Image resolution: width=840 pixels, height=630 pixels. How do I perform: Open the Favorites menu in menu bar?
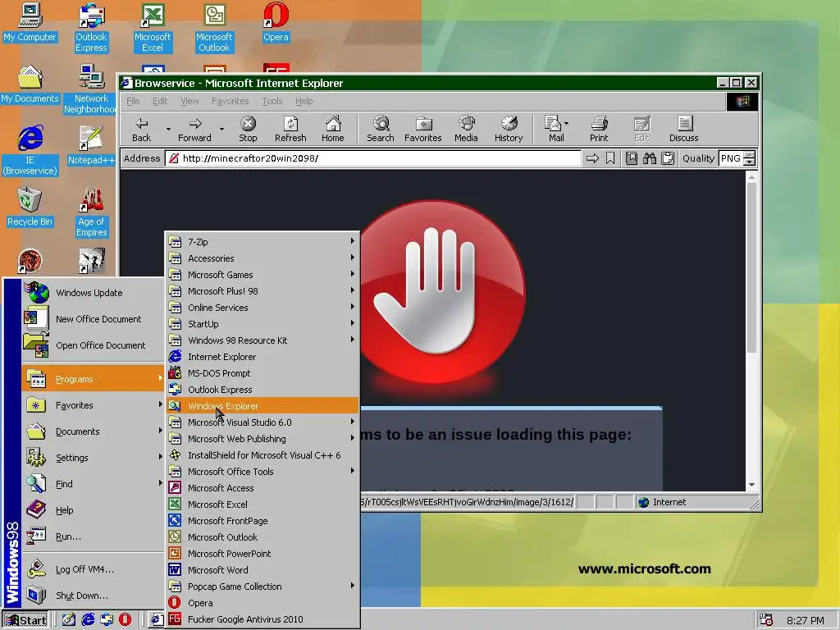pos(230,101)
